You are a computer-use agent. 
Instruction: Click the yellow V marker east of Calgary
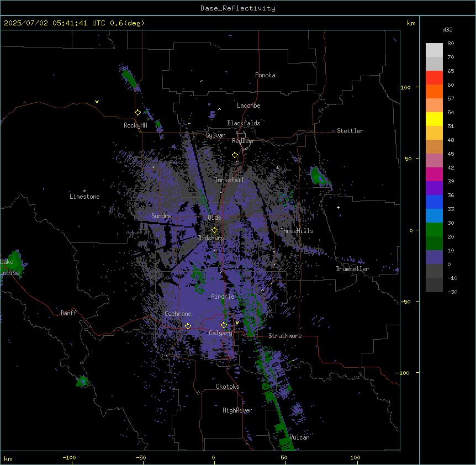click(x=237, y=323)
